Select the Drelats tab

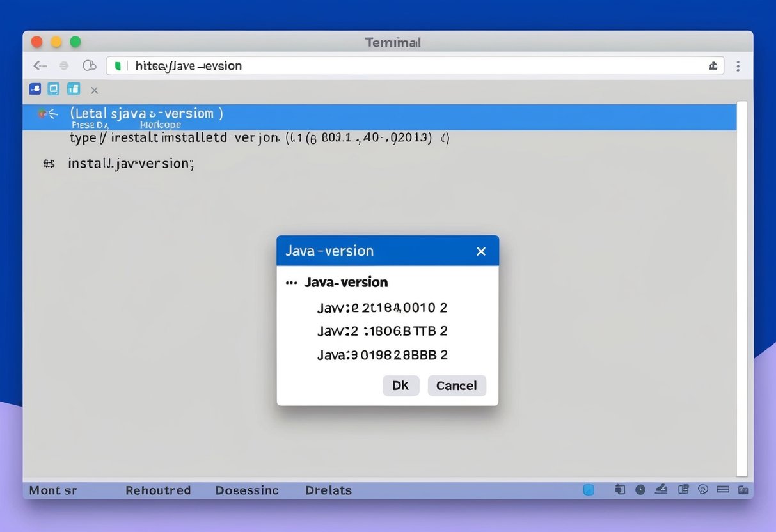(x=328, y=490)
